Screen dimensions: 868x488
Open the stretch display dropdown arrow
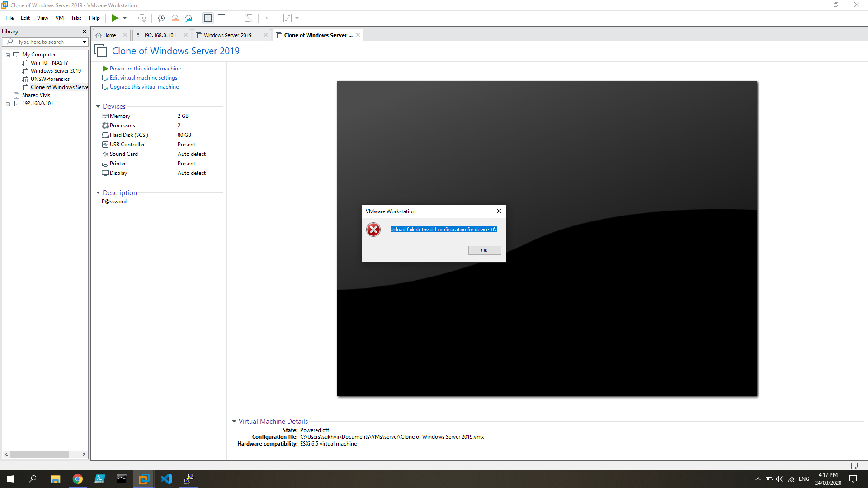coord(297,18)
